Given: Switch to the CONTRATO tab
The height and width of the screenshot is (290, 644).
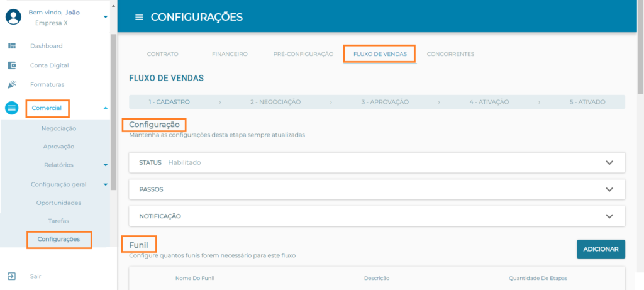Looking at the screenshot, I should point(163,54).
